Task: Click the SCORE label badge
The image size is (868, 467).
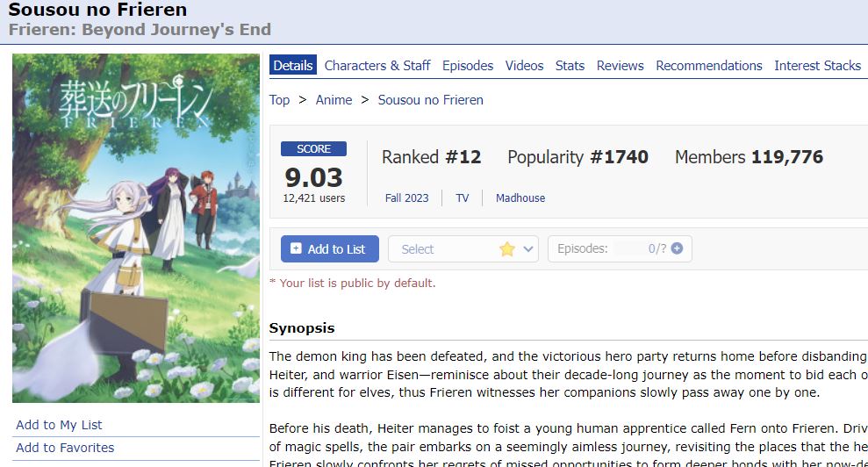Action: [x=313, y=149]
